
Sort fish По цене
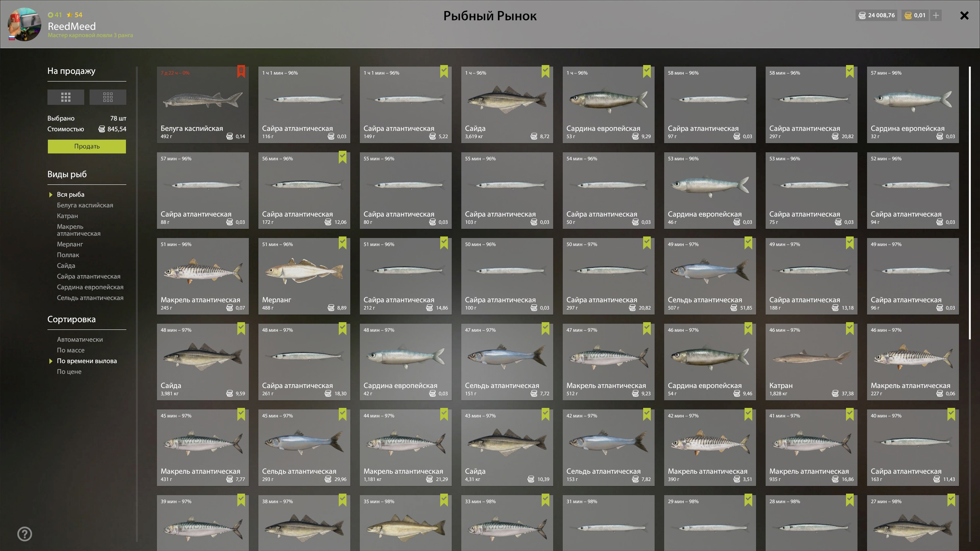click(69, 372)
